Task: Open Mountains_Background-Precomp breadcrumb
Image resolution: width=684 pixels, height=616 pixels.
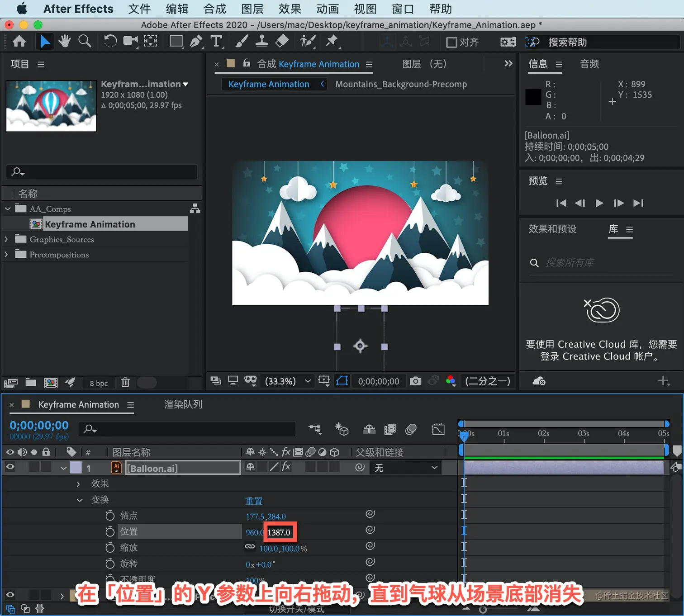Action: point(401,84)
